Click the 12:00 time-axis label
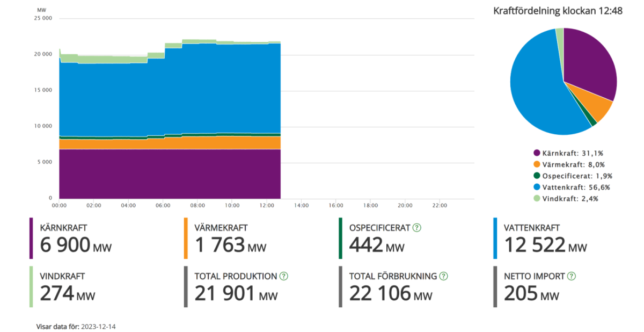 267,205
